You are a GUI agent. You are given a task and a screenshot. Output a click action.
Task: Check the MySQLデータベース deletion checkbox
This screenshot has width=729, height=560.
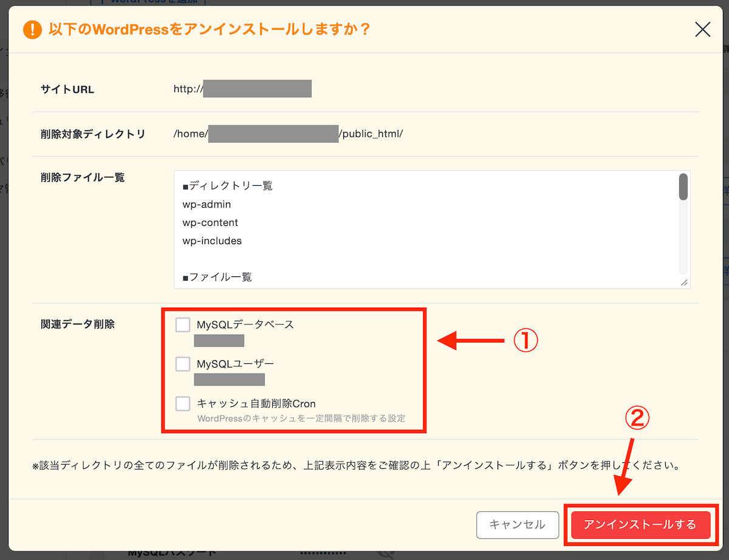click(x=183, y=324)
